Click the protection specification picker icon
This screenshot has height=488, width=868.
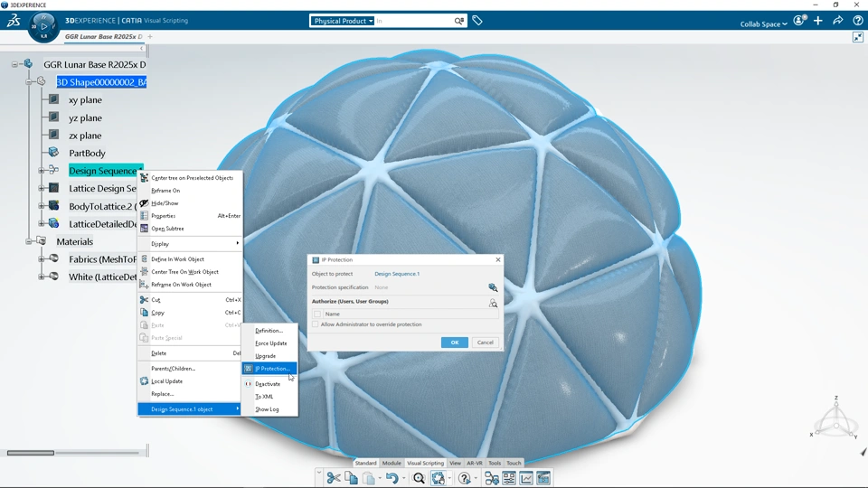click(493, 287)
